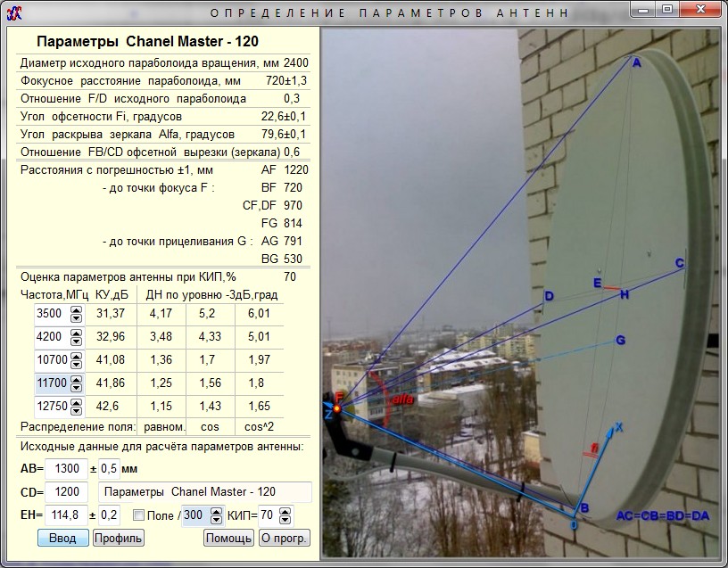Select the highlighted 11700 frequency field
The image size is (728, 568).
[53, 383]
